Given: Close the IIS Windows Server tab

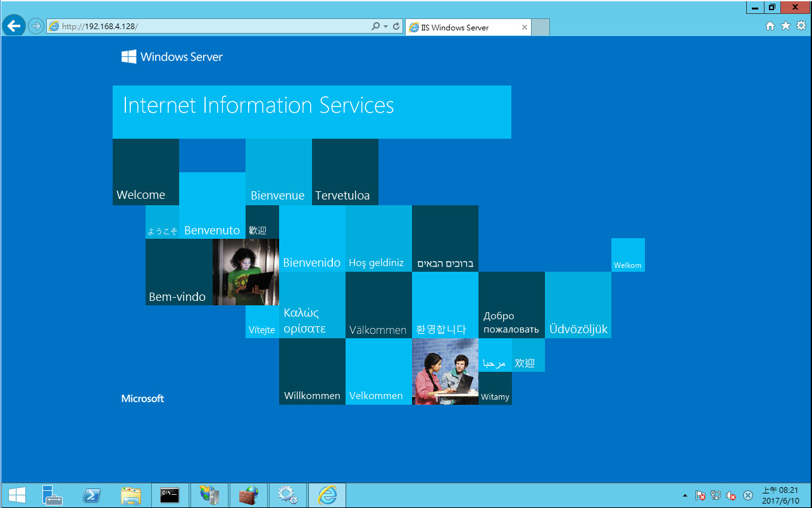Looking at the screenshot, I should point(524,27).
